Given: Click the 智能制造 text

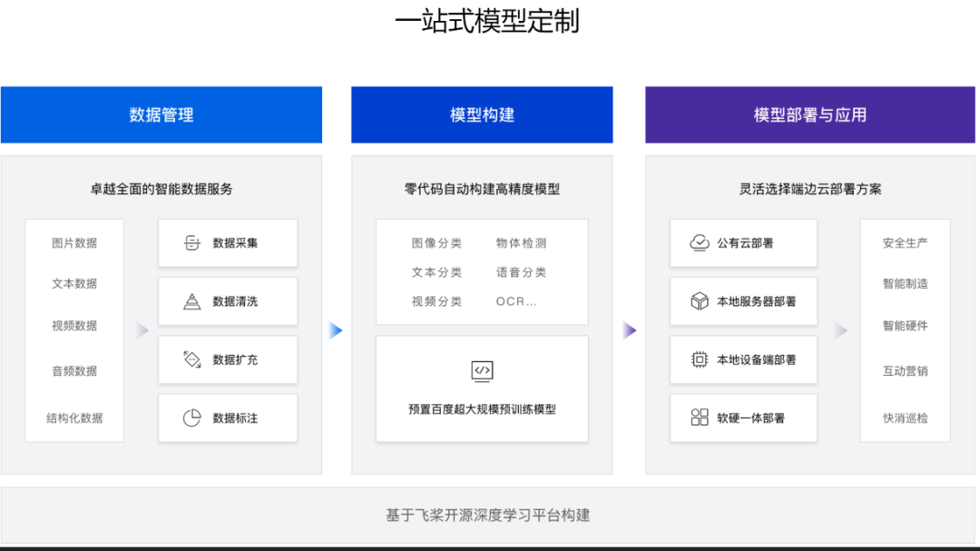Looking at the screenshot, I should tap(905, 284).
